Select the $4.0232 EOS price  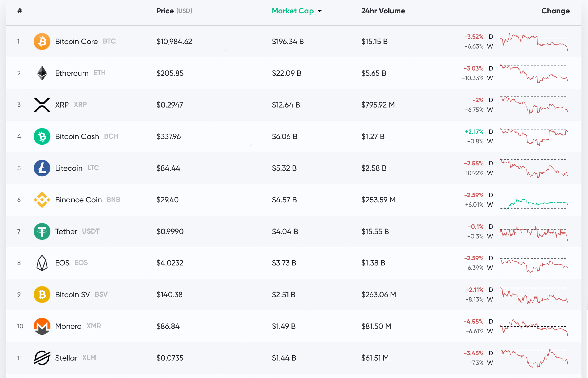pos(170,263)
